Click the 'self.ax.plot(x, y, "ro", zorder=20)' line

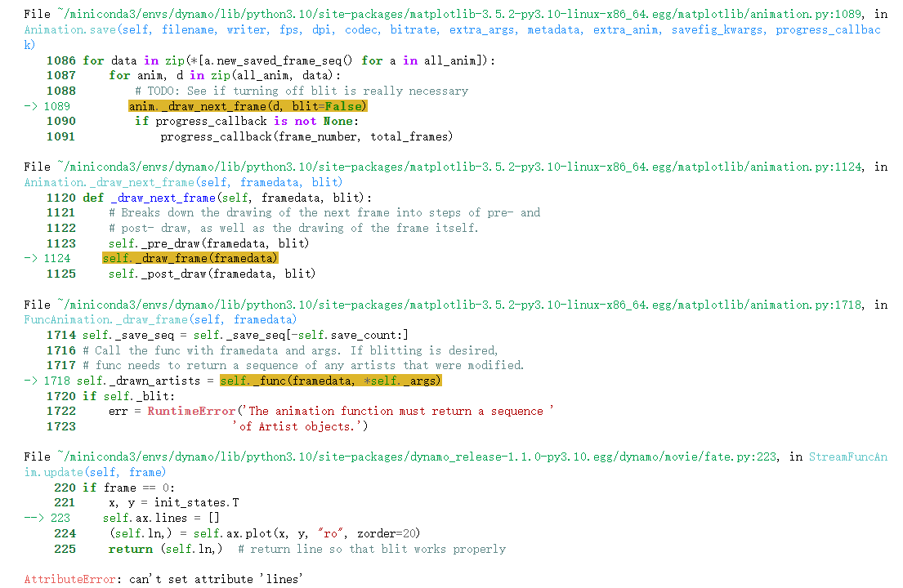(265, 533)
